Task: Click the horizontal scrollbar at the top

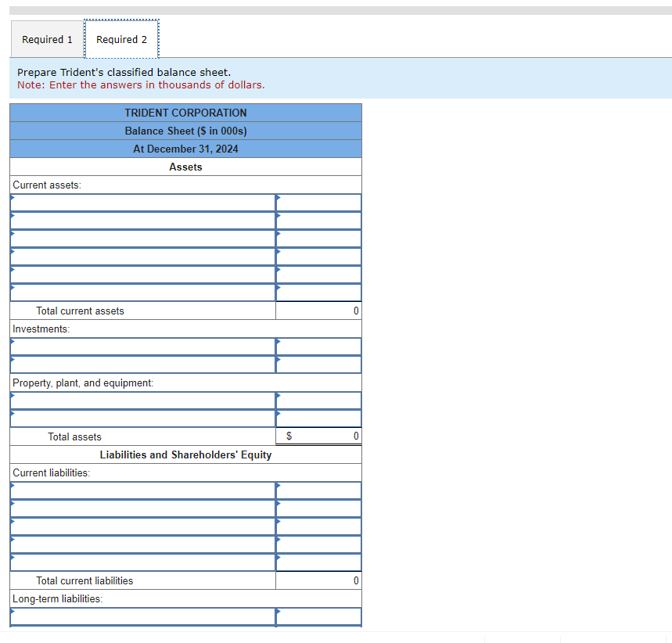Action: pos(336,6)
